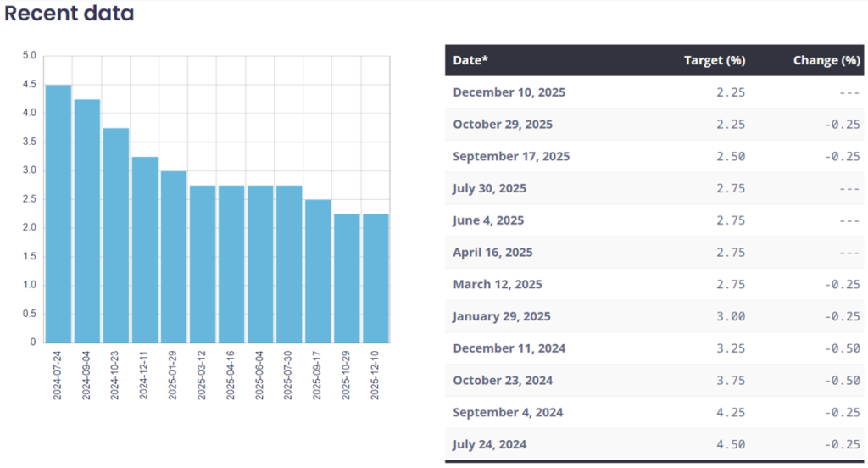Click the 3.00 target value for January 2025
The image size is (868, 468).
coord(730,316)
